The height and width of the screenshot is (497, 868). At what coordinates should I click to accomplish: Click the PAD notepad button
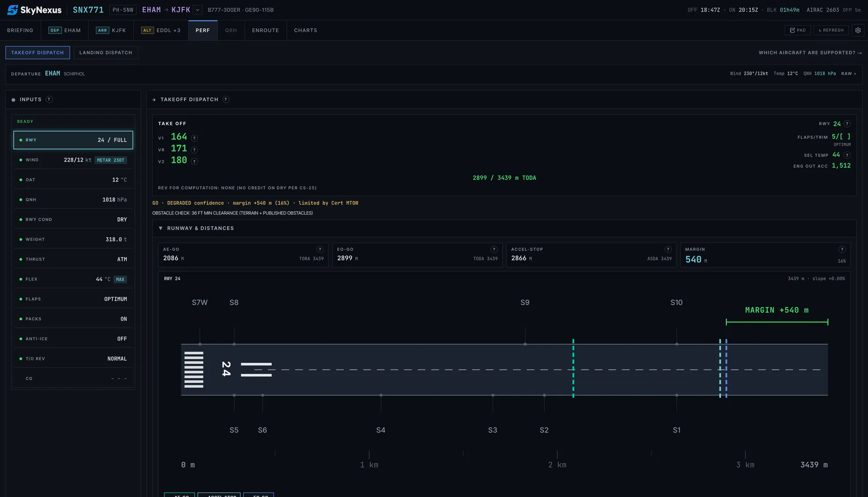(798, 30)
